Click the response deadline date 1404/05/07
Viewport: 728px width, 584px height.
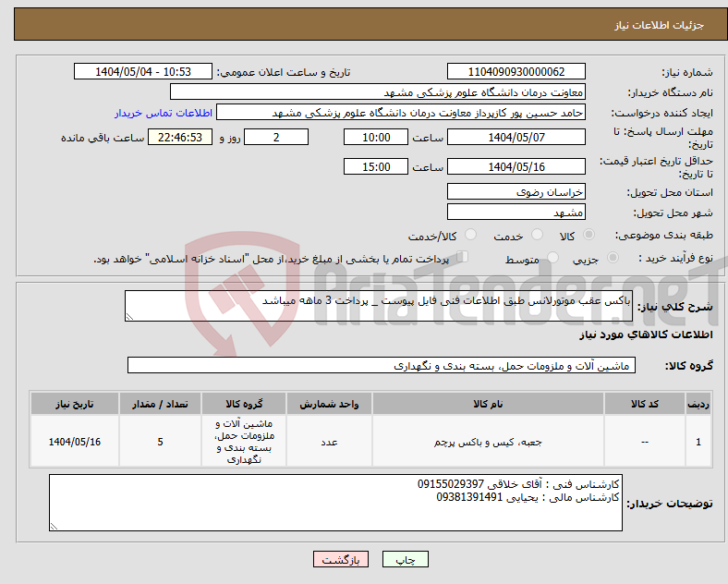pyautogui.click(x=516, y=137)
